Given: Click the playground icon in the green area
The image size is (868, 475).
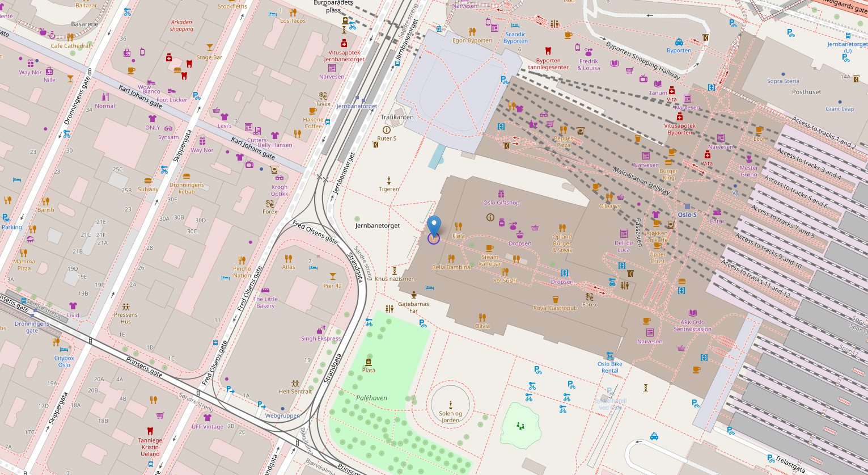Looking at the screenshot, I should 520,425.
